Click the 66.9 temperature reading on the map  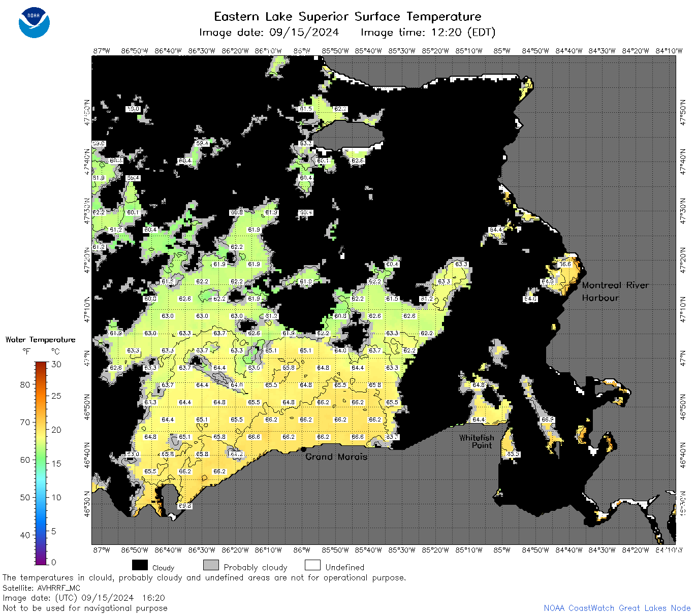pos(548,419)
